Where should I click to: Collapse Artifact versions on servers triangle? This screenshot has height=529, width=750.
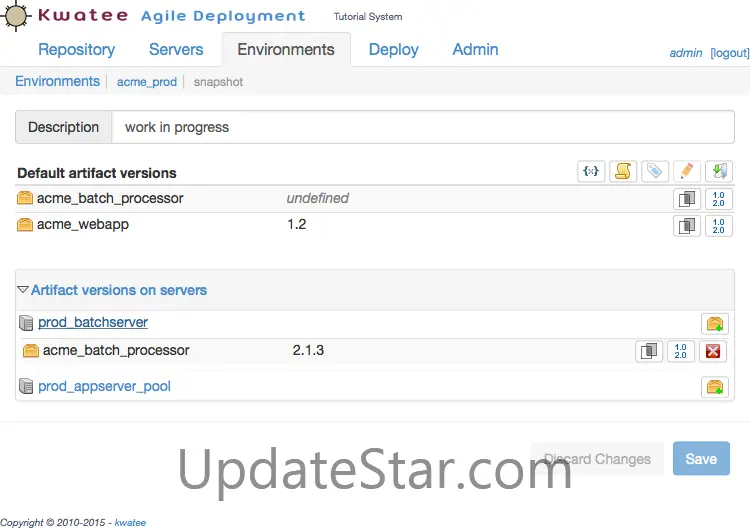tap(22, 290)
